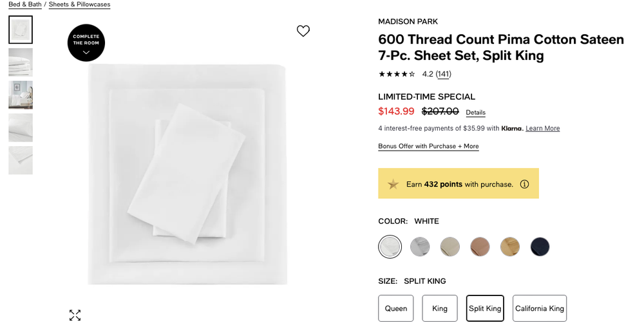Viewport: 644px width, 334px height.
Task: Select the navy color swatch
Action: pos(540,246)
